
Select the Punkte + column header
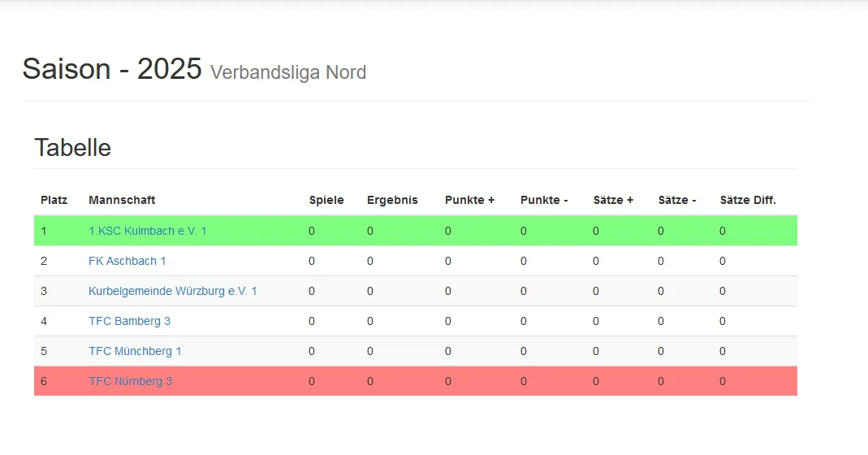tap(469, 200)
